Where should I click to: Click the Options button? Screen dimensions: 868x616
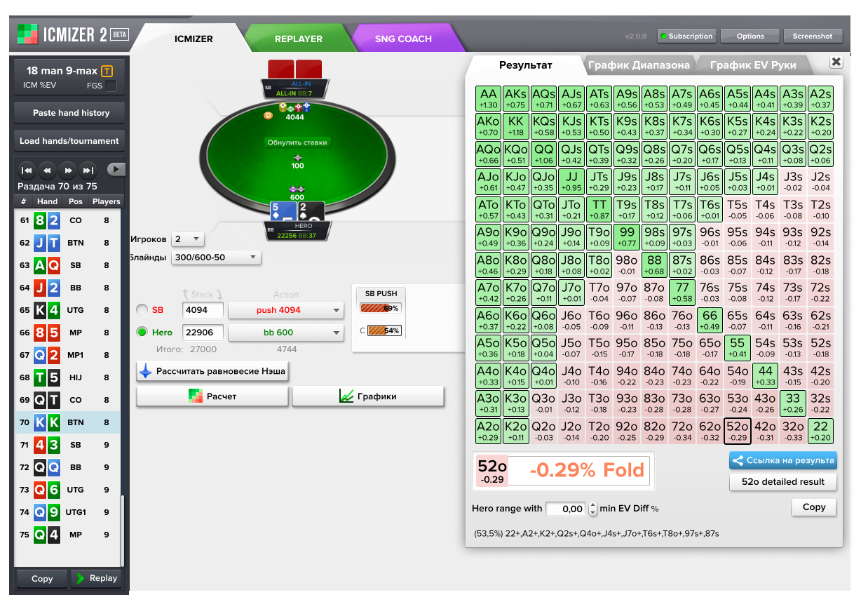(750, 36)
